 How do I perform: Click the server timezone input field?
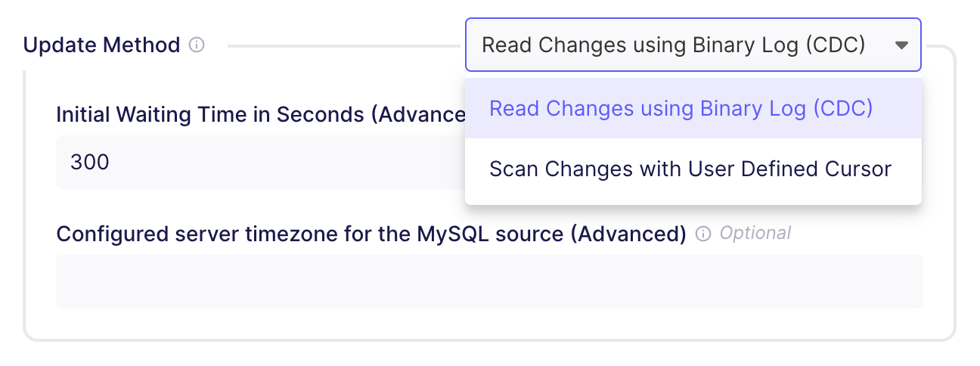point(488,281)
